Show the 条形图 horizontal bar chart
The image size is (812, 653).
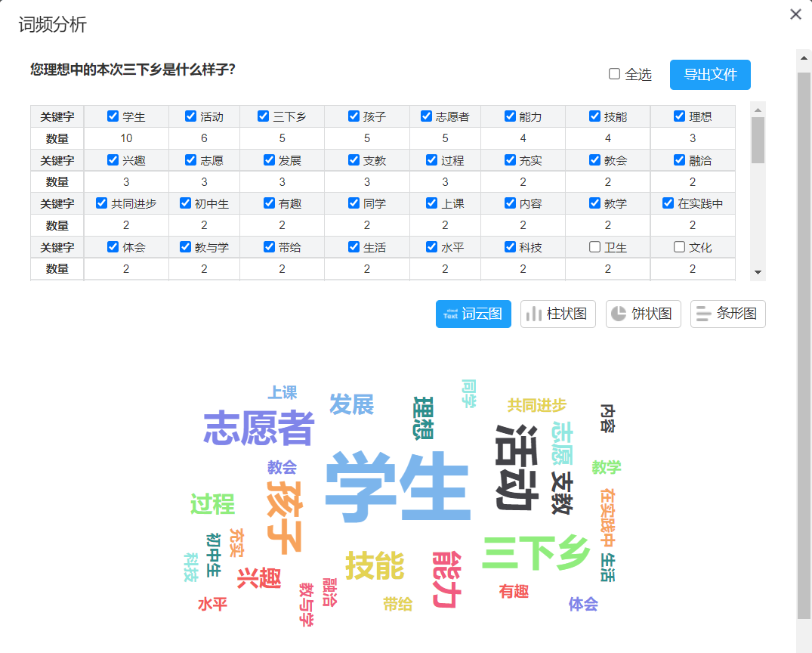(x=727, y=314)
